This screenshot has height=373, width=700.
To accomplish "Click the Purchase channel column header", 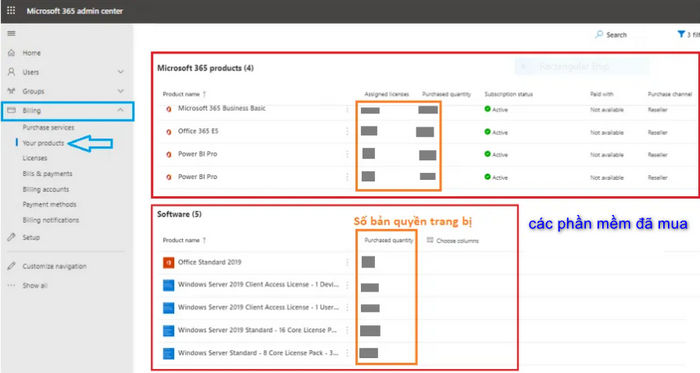I will click(670, 94).
